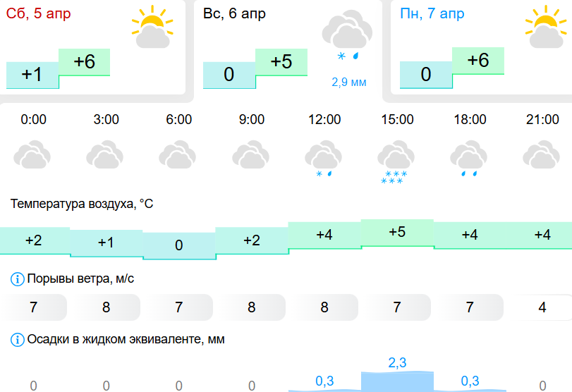Click the 0 temperature cell at 6:00

click(178, 245)
